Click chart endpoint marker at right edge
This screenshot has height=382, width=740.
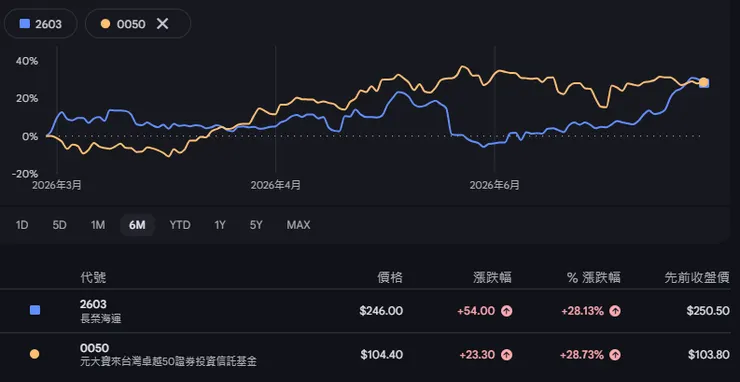point(703,83)
